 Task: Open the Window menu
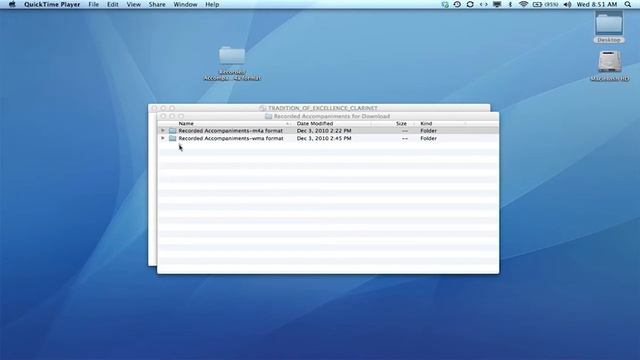(185, 4)
